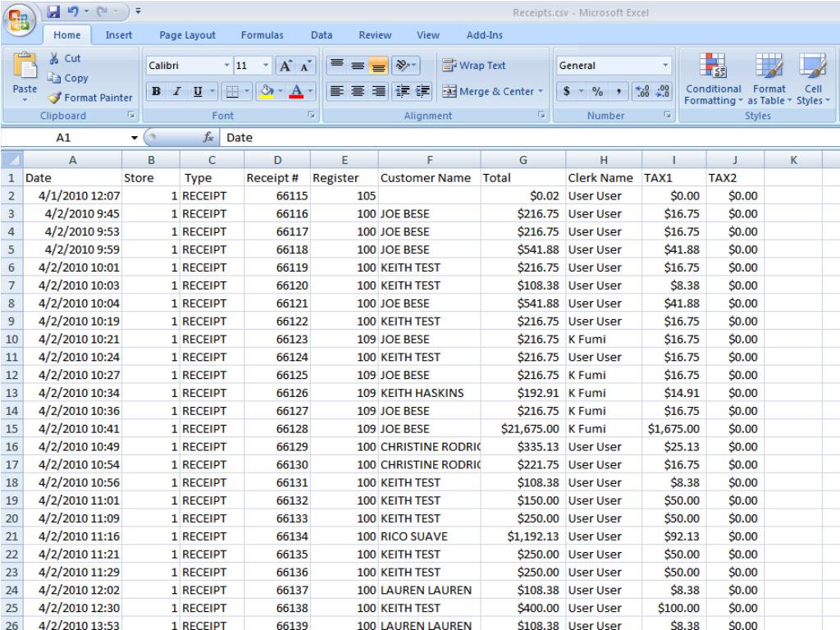Image resolution: width=840 pixels, height=630 pixels.
Task: Decrease font size with Shrink Font
Action: pyautogui.click(x=305, y=66)
